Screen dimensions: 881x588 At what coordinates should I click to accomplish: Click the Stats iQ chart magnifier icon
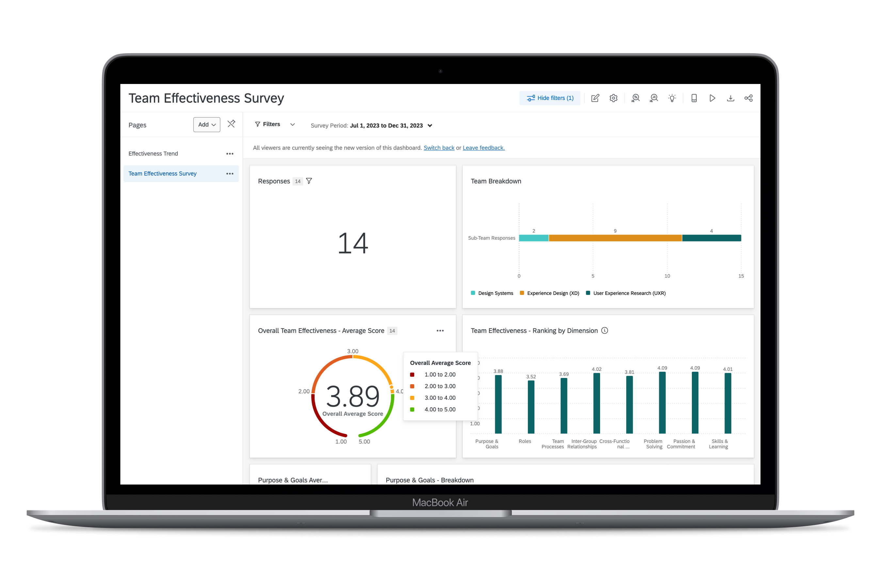[x=654, y=98]
